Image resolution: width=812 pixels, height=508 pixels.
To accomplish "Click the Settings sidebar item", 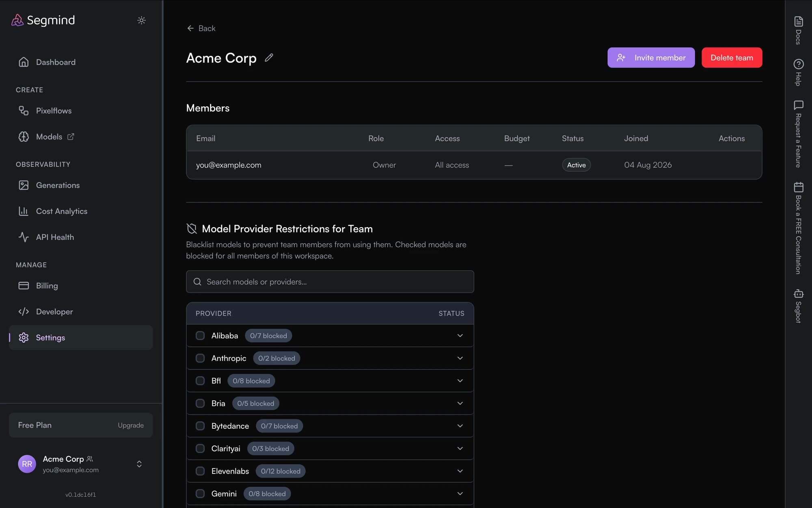I will (x=81, y=338).
